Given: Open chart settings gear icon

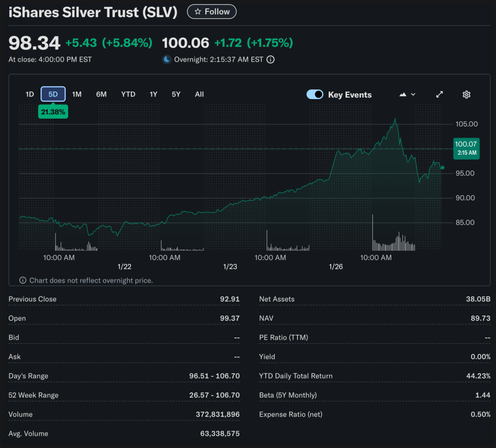Looking at the screenshot, I should [466, 95].
